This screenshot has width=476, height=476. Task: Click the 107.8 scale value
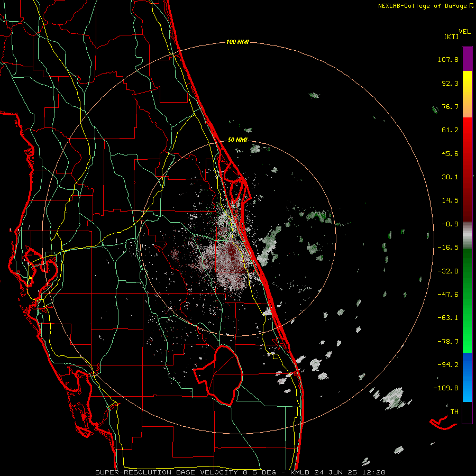[448, 59]
